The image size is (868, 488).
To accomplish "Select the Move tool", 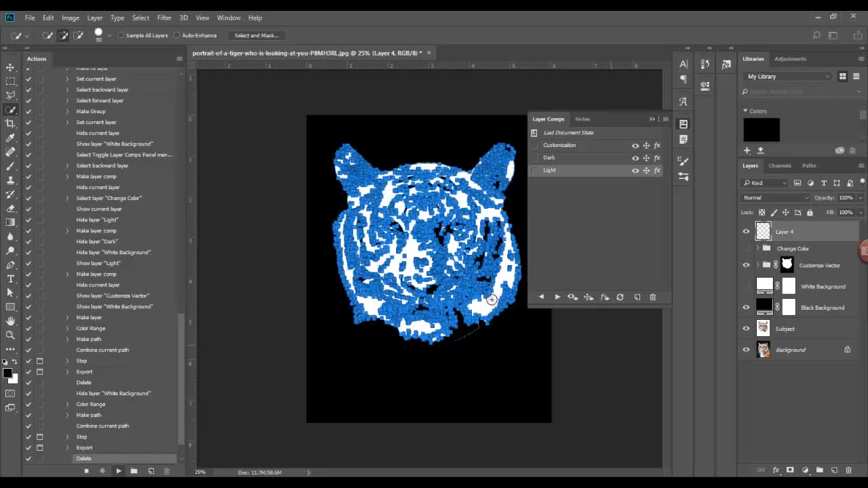I will [10, 67].
